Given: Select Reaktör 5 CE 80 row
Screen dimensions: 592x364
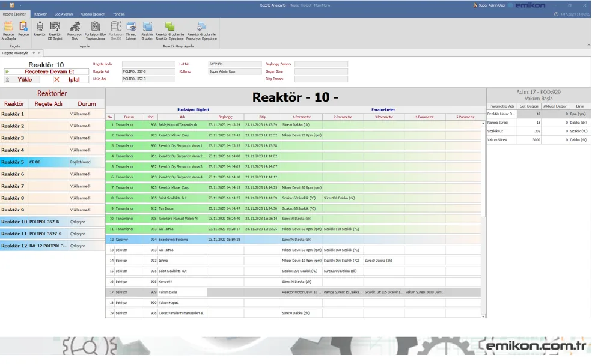Looking at the screenshot, I should (52, 162).
